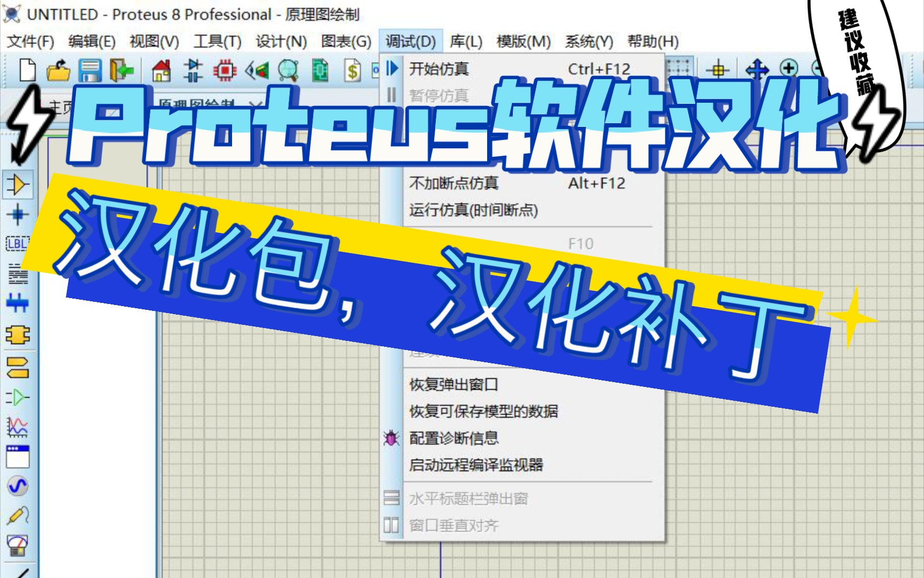924x578 pixels.
Task: Expand the 系统(Y) menu
Action: (588, 40)
